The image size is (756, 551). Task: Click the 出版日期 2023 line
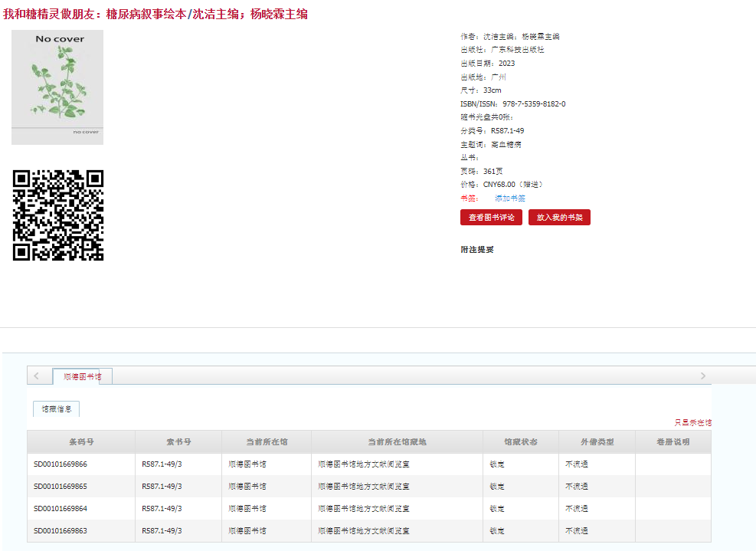487,63
